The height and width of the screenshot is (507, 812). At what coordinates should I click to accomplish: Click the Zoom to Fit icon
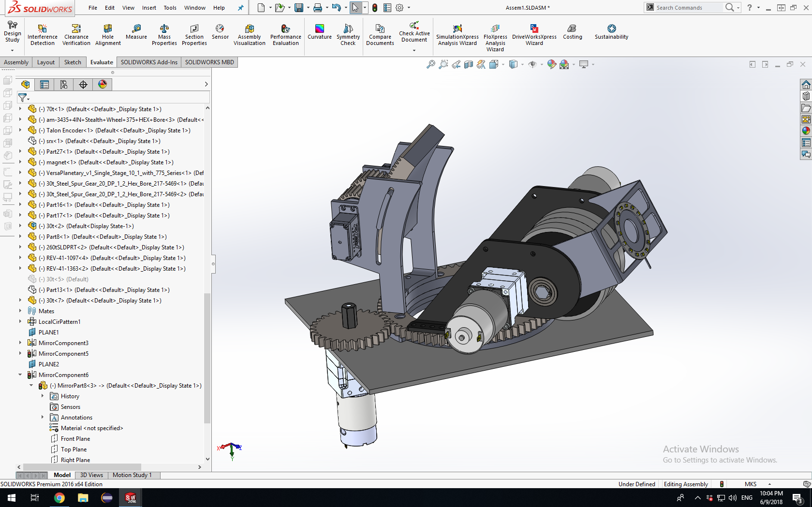(431, 64)
